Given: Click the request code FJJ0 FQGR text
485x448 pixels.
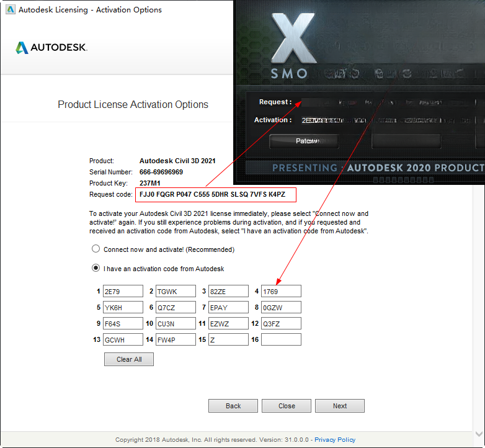Looking at the screenshot, I should 212,194.
